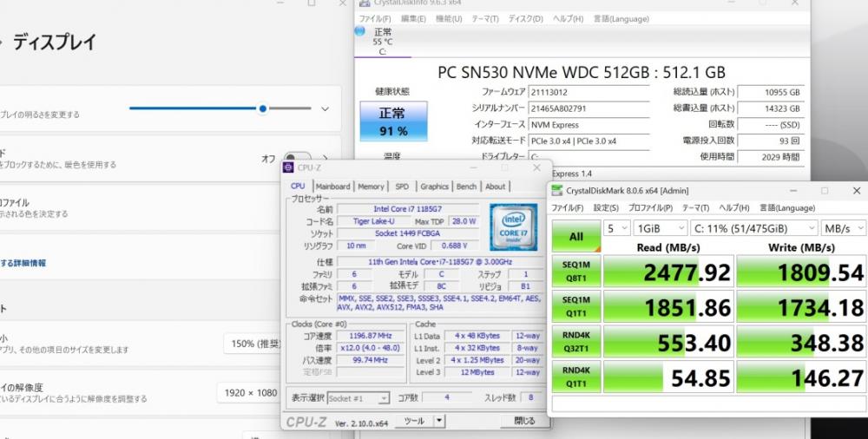Open 言語(Language) menu in CrystalDiskMark
868x439 pixels.
click(x=786, y=208)
